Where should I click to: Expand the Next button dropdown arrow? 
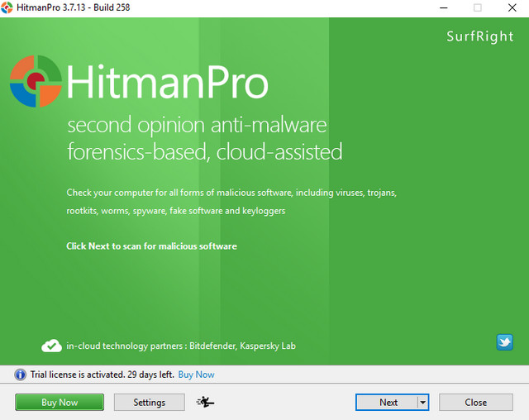pyautogui.click(x=422, y=402)
